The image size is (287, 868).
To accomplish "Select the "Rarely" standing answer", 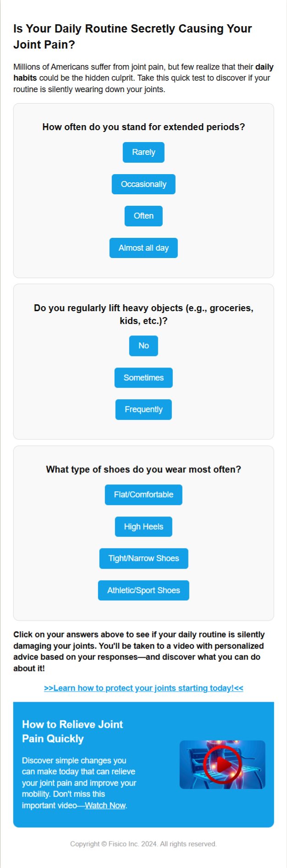I will (x=143, y=152).
